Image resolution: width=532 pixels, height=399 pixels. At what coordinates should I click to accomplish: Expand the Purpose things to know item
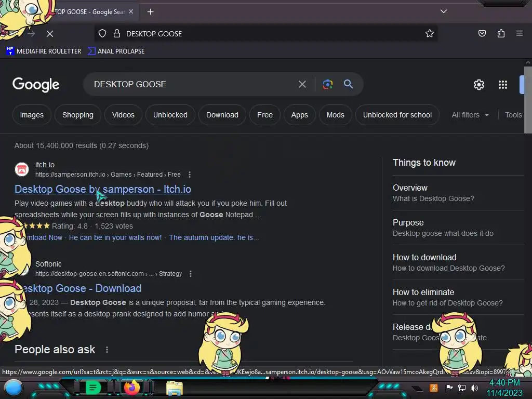[458, 228]
